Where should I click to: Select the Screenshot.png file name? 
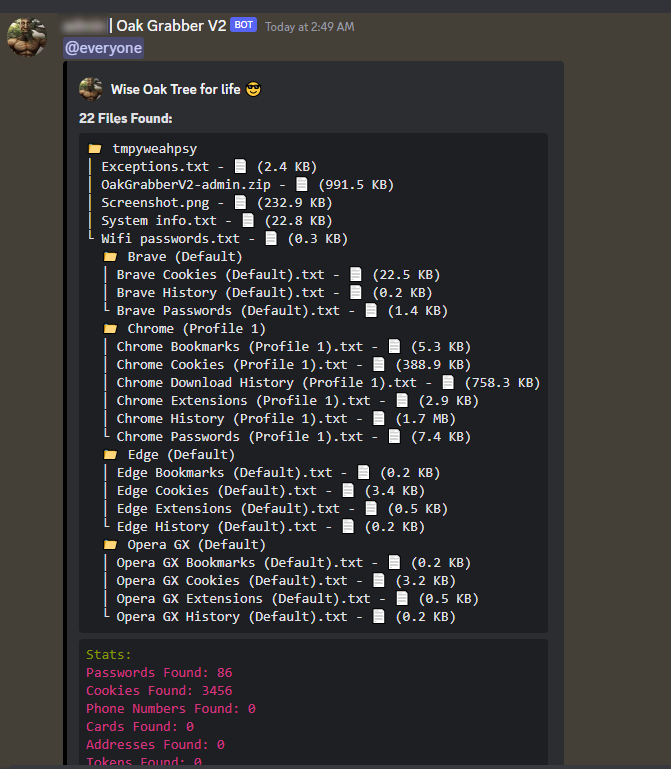pyautogui.click(x=155, y=203)
